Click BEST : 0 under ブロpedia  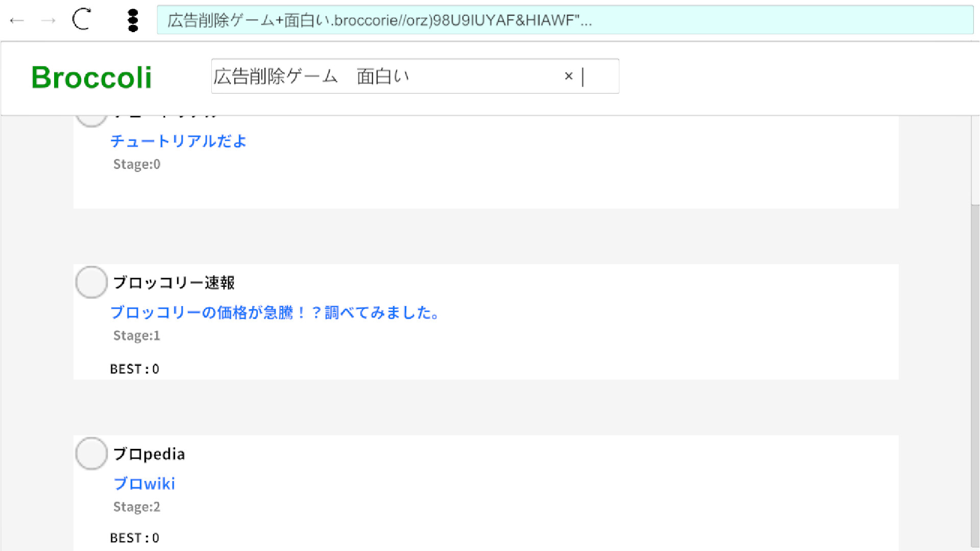(x=135, y=538)
